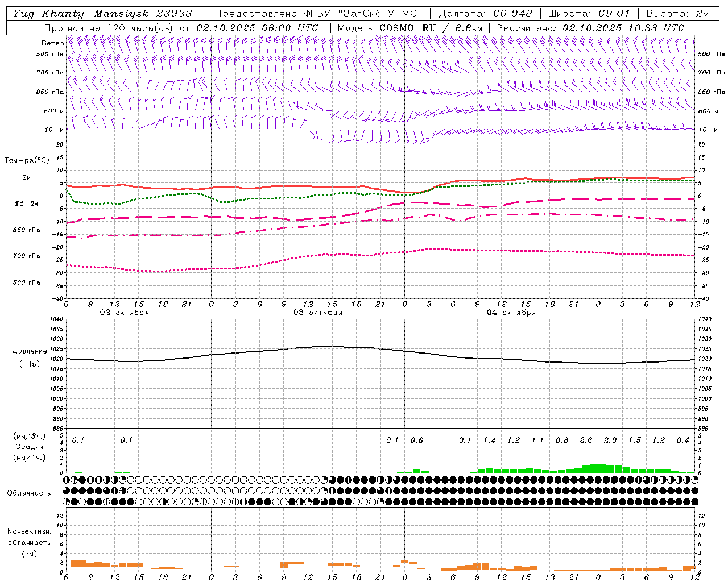Image resolution: width=728 pixels, height=582 pixels.
Task: Click the 2м temperature legend entry
Action: (x=27, y=178)
